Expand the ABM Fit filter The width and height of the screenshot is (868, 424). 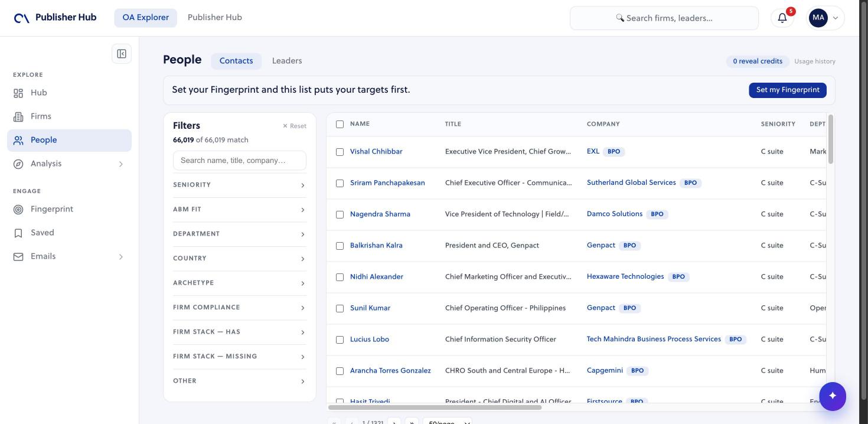pos(239,210)
